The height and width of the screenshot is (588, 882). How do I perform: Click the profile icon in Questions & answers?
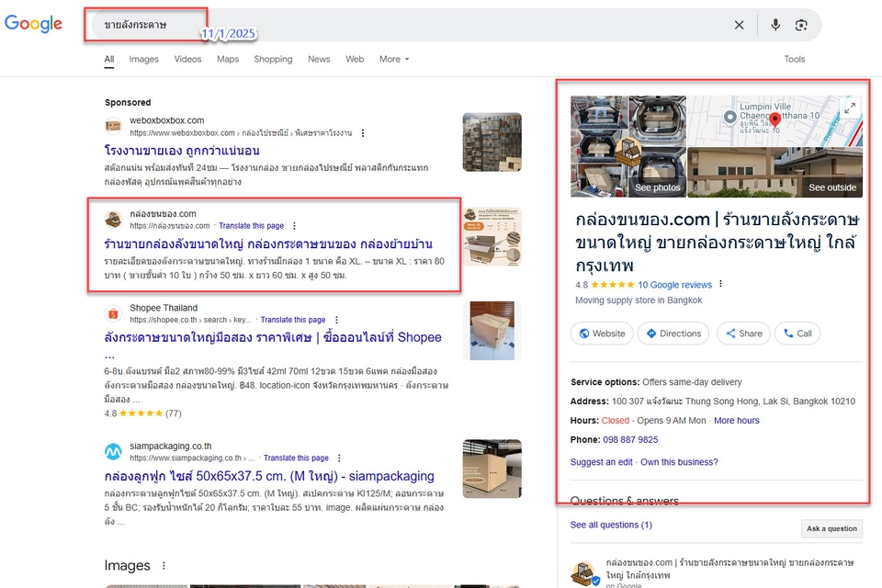click(584, 572)
